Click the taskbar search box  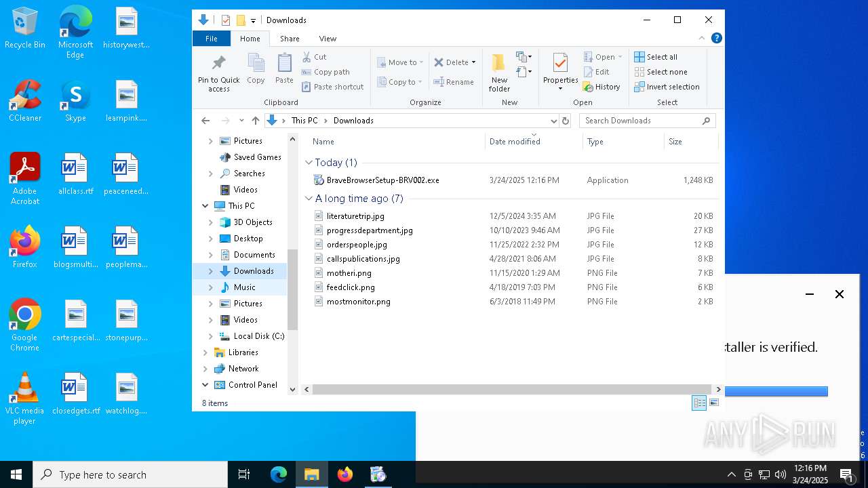pyautogui.click(x=130, y=474)
